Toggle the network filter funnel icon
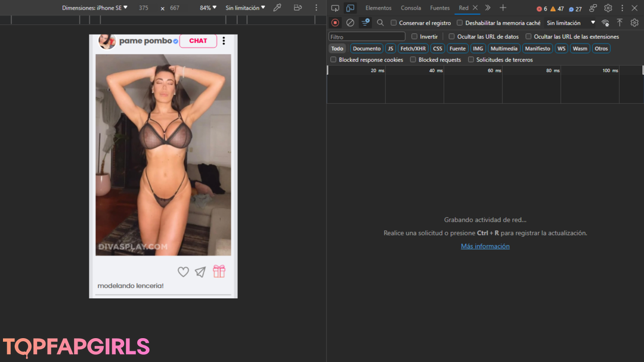The height and width of the screenshot is (362, 644). click(366, 23)
